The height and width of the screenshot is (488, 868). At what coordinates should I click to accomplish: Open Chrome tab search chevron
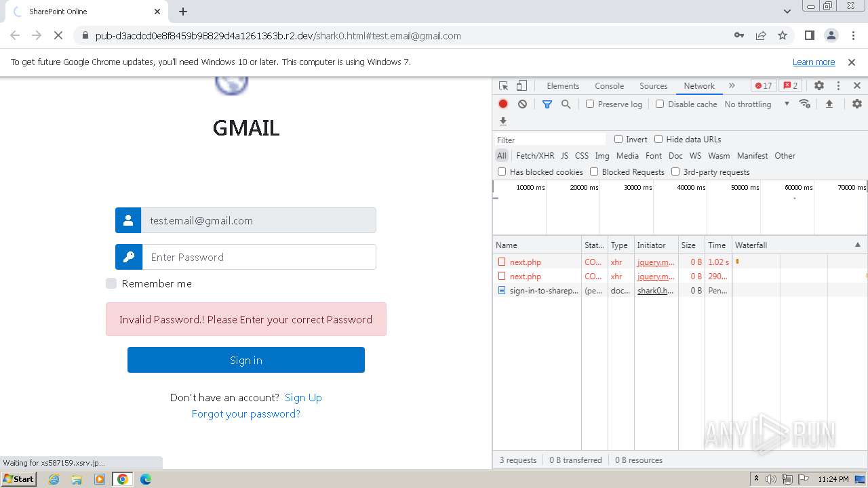787,12
